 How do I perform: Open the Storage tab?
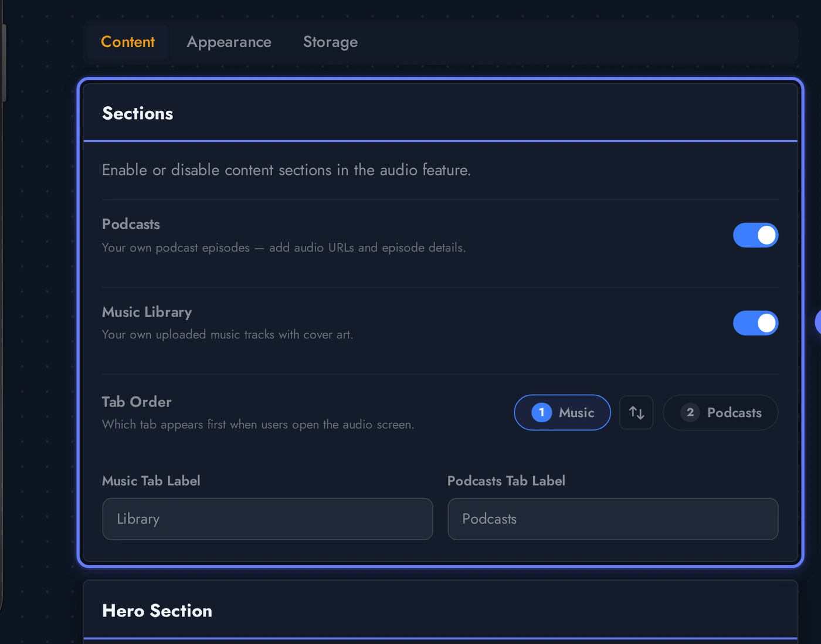click(x=330, y=42)
